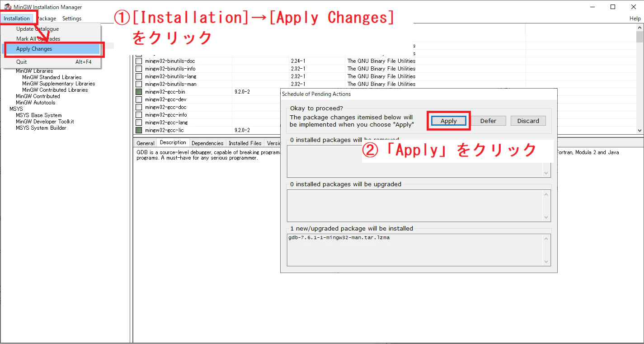Select MinGW Autotools category
644x344 pixels.
pyautogui.click(x=36, y=103)
